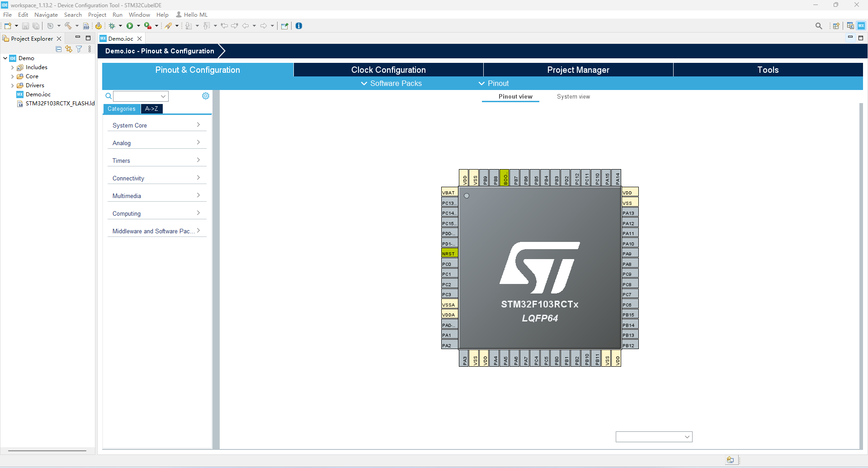
Task: Click the Previous Annotation icon
Action: (207, 26)
